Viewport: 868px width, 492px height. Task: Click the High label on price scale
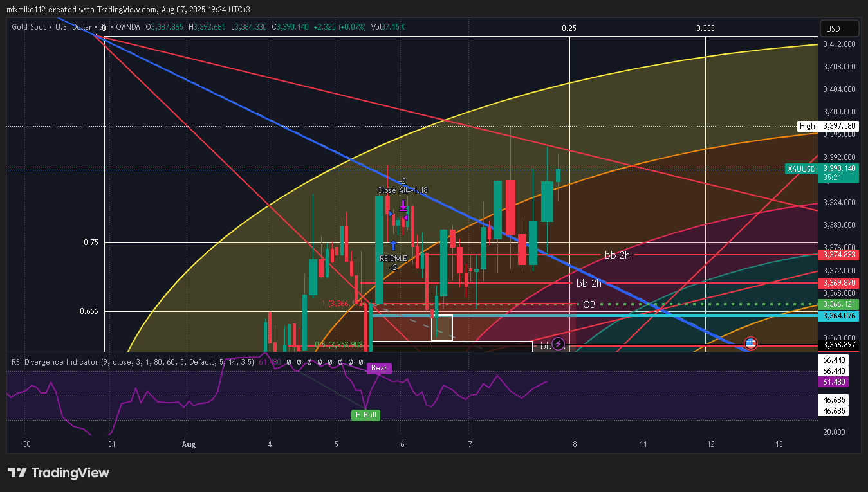pos(807,126)
